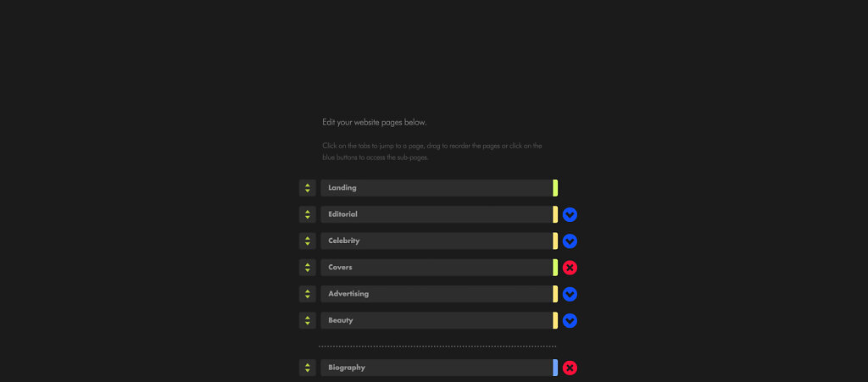Click the reorder handle beside Beauty
Image resolution: width=868 pixels, height=382 pixels.
(x=308, y=321)
